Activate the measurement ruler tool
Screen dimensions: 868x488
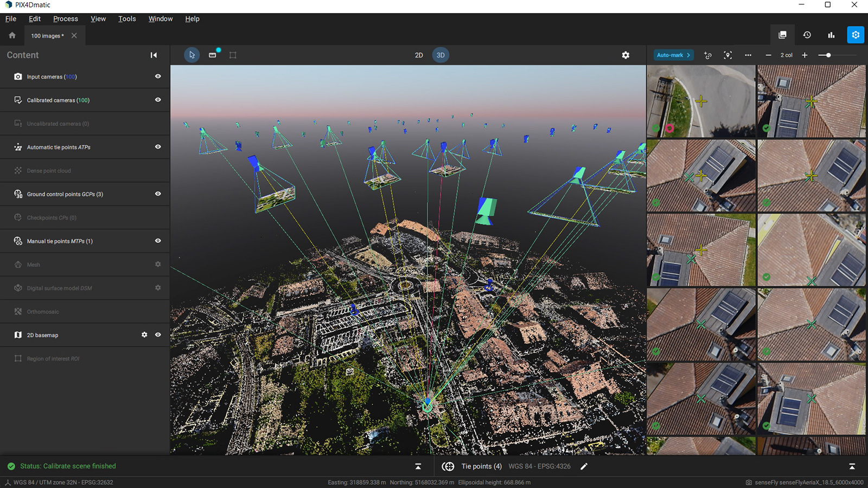(213, 55)
